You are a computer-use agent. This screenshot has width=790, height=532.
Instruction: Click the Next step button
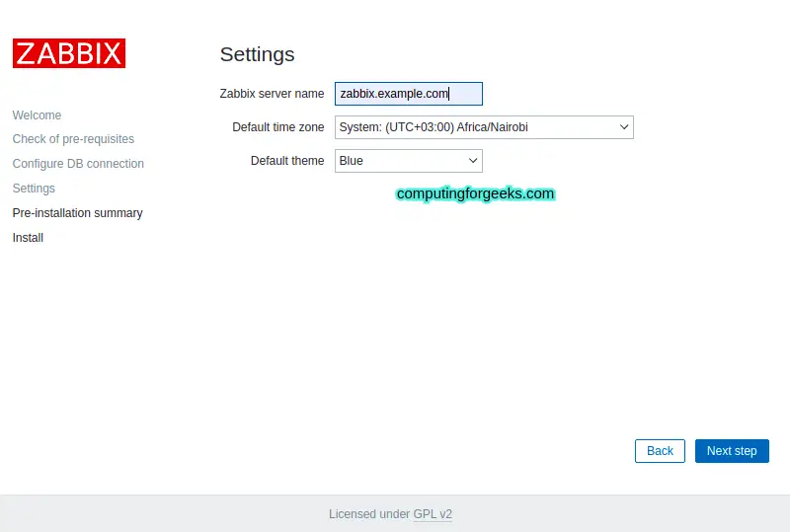[x=732, y=451]
